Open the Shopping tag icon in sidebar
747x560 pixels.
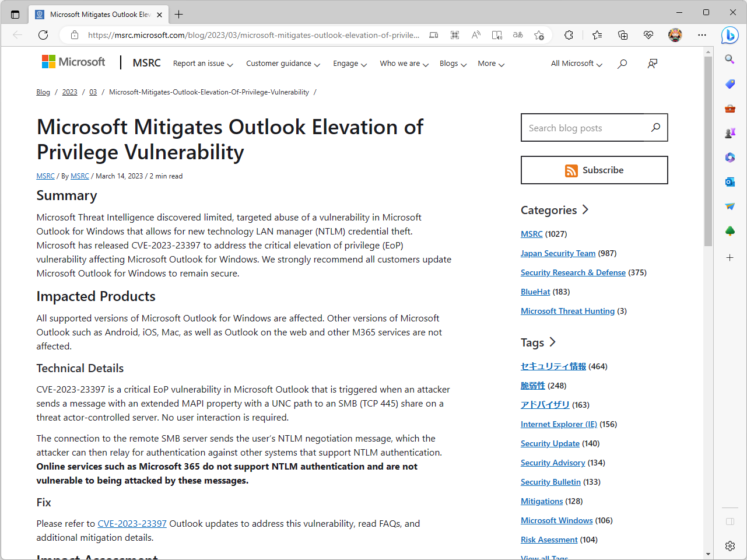point(730,84)
